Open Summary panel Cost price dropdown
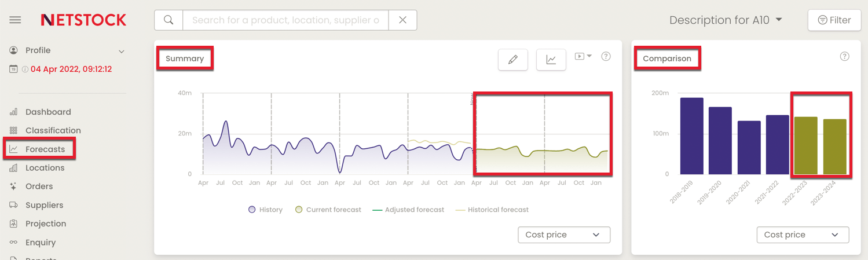This screenshot has height=260, width=868. click(x=563, y=235)
